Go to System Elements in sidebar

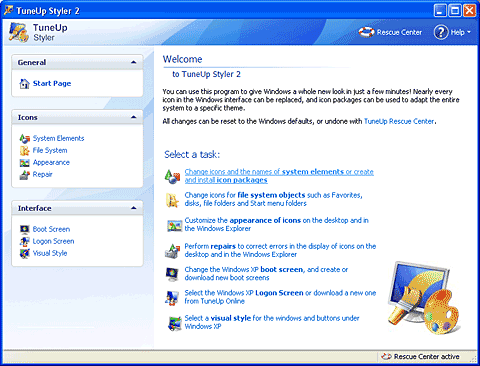tap(58, 138)
